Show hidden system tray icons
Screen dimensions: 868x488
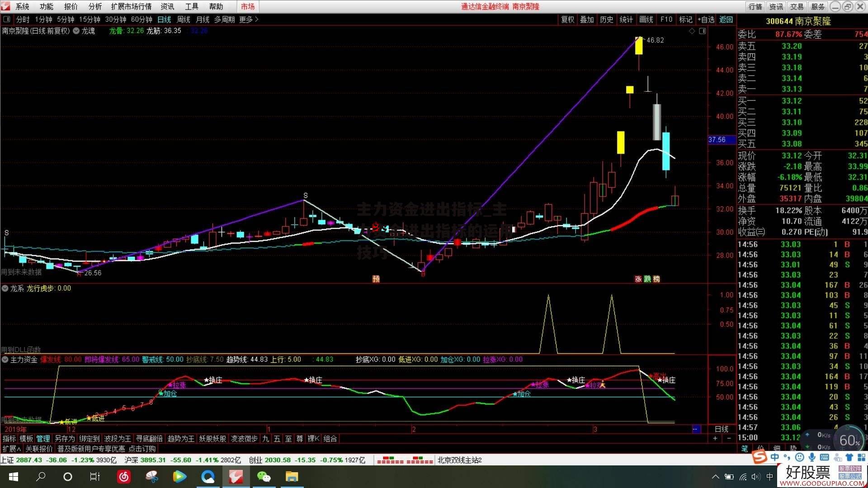point(715,477)
